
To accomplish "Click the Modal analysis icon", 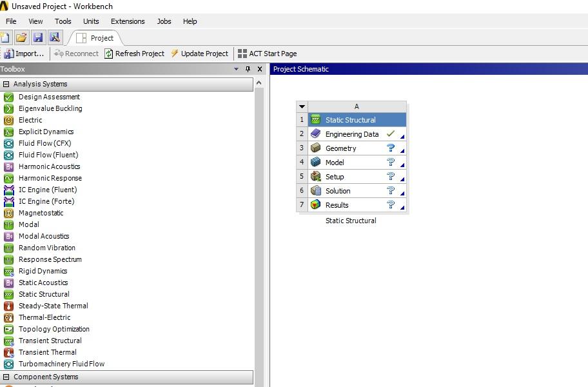I will (8, 225).
